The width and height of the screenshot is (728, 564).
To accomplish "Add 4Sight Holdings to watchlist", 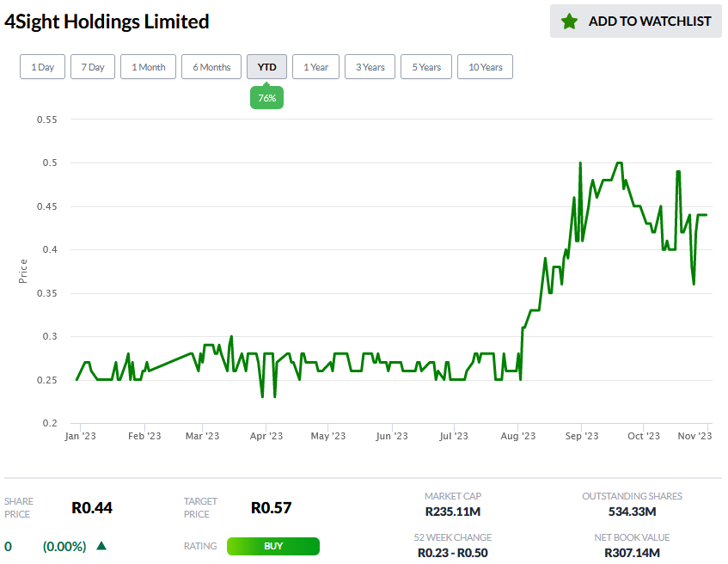I will 636,21.
